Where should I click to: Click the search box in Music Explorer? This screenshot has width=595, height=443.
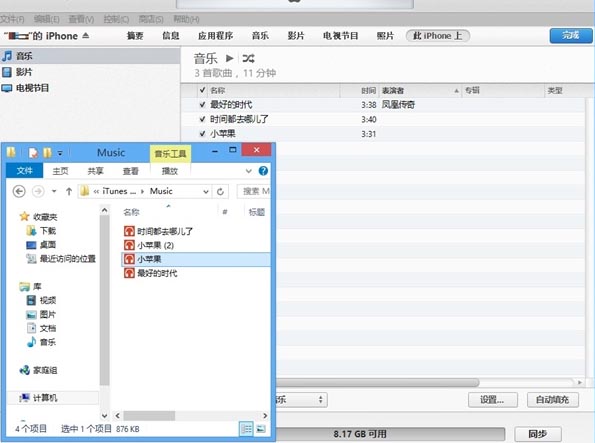click(x=253, y=191)
